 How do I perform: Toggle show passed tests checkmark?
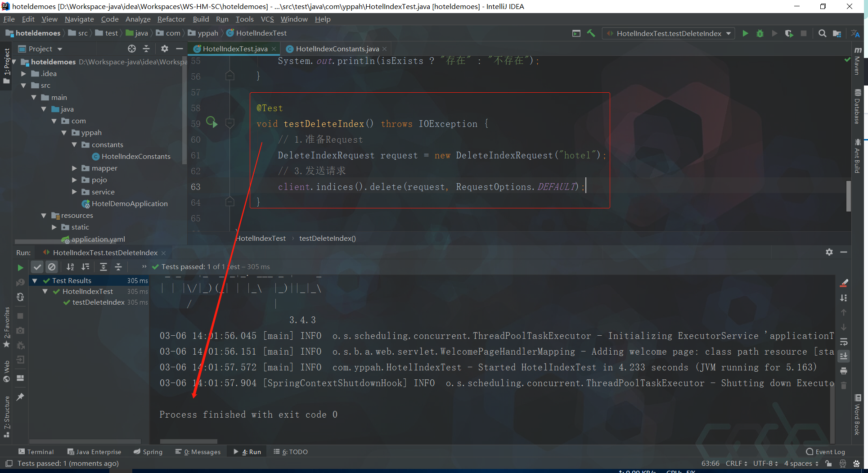[x=37, y=267]
